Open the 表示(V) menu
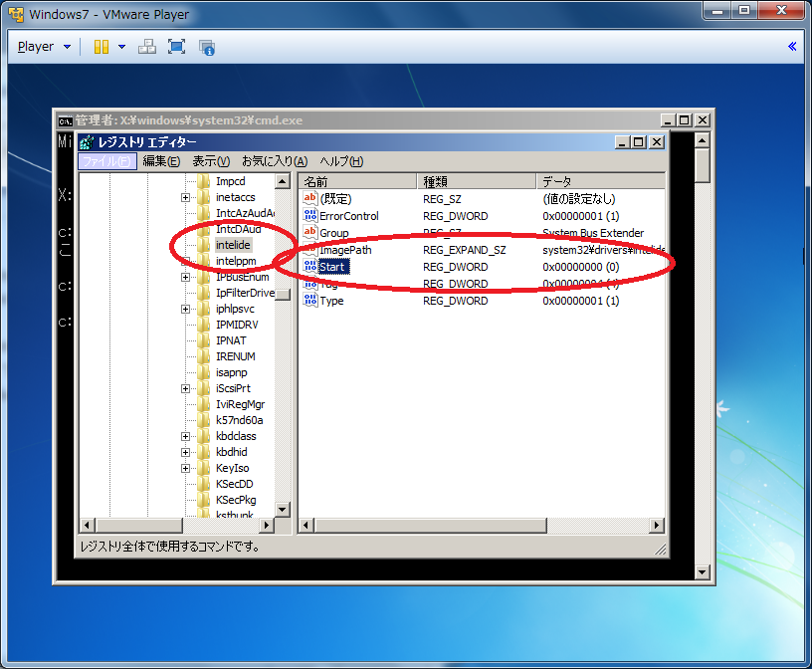The image size is (812, 669). [x=211, y=161]
